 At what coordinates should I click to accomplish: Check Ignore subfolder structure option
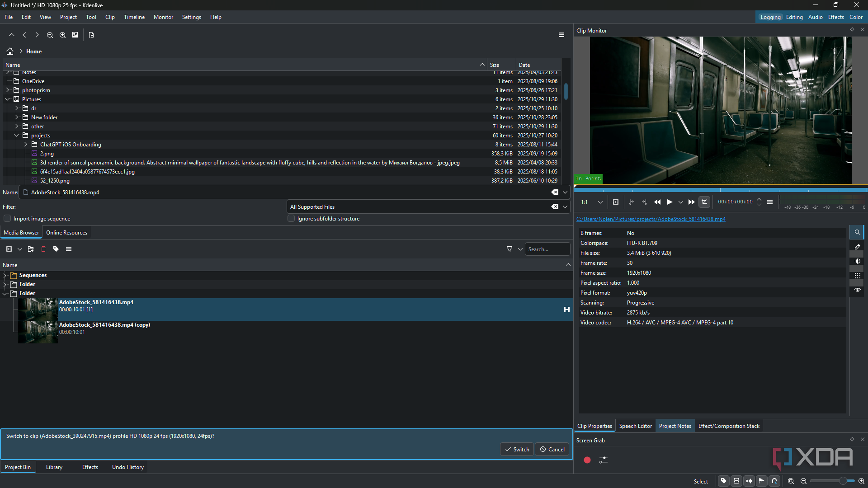click(291, 219)
